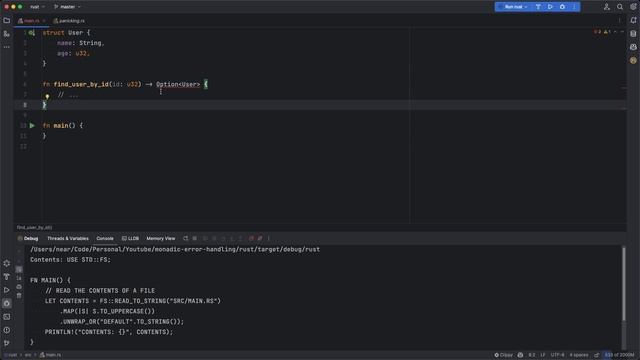Open the Cargo tool window orange icon
This screenshot has width=640, height=360.
click(x=633, y=60)
